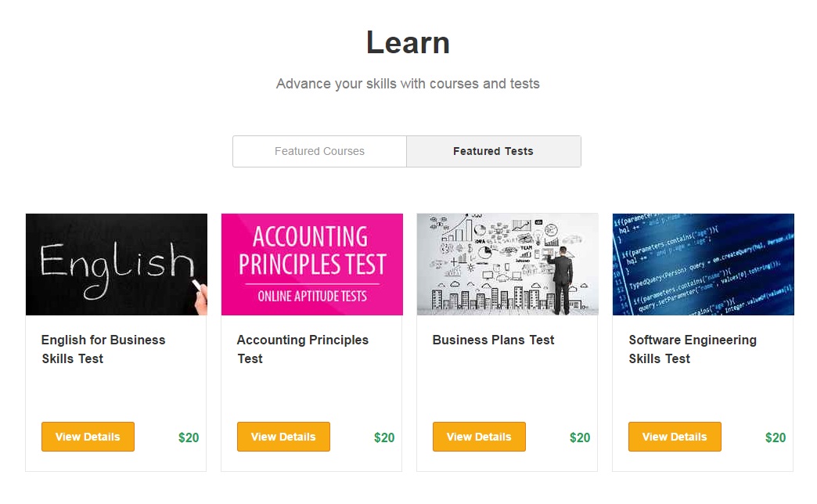Click View Details for Software Engineering Skills Test

coord(675,437)
